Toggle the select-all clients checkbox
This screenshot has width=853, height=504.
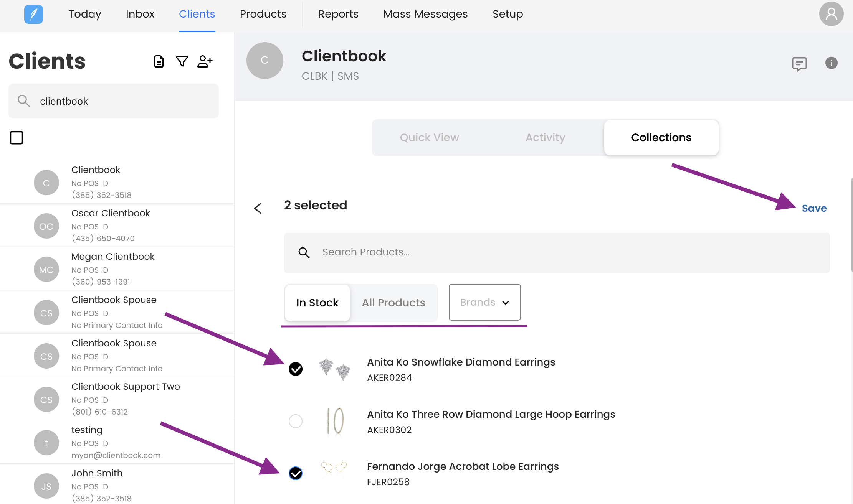[x=17, y=138]
